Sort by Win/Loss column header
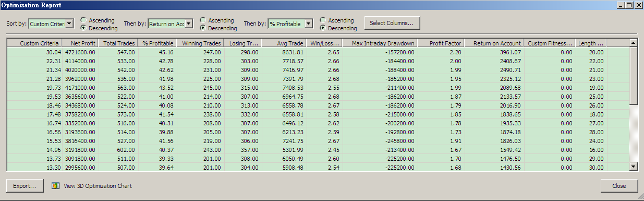 pos(324,43)
